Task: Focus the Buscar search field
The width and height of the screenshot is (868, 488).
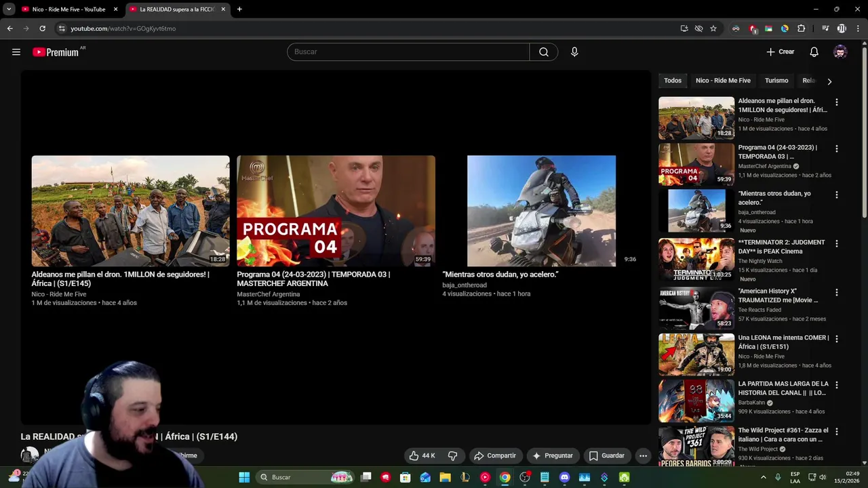Action: [408, 52]
